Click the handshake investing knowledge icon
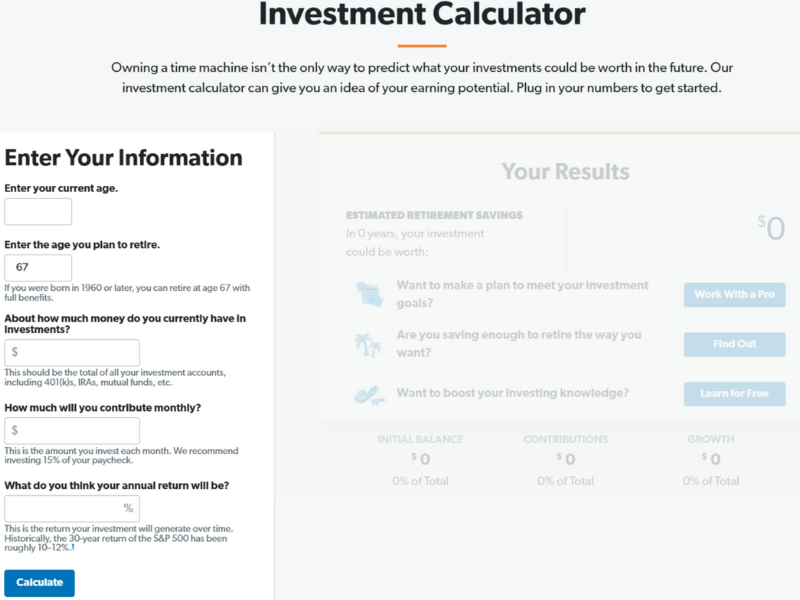 coord(370,394)
